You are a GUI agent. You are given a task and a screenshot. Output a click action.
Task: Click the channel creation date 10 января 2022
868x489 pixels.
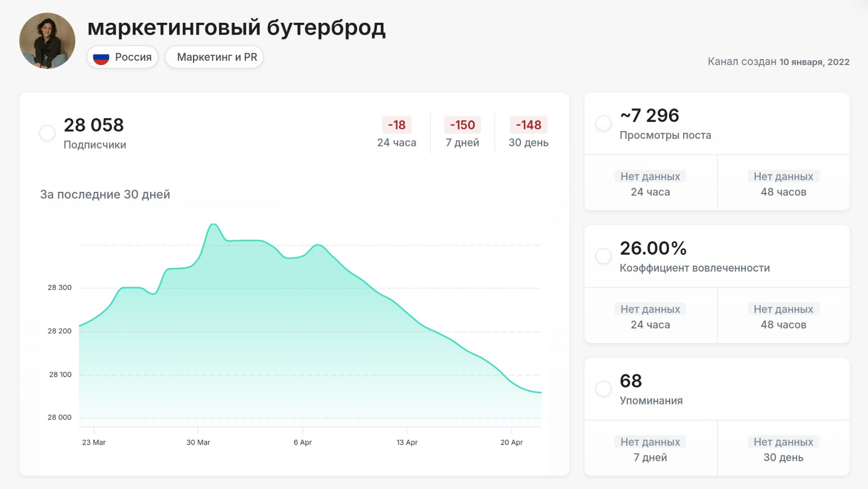[814, 62]
